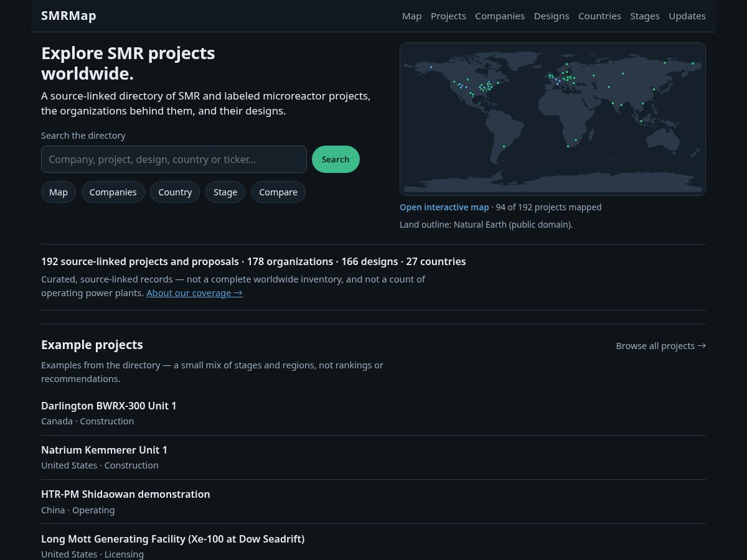The width and height of the screenshot is (747, 560).
Task: Go to Stages in top navigation
Action: click(x=645, y=16)
